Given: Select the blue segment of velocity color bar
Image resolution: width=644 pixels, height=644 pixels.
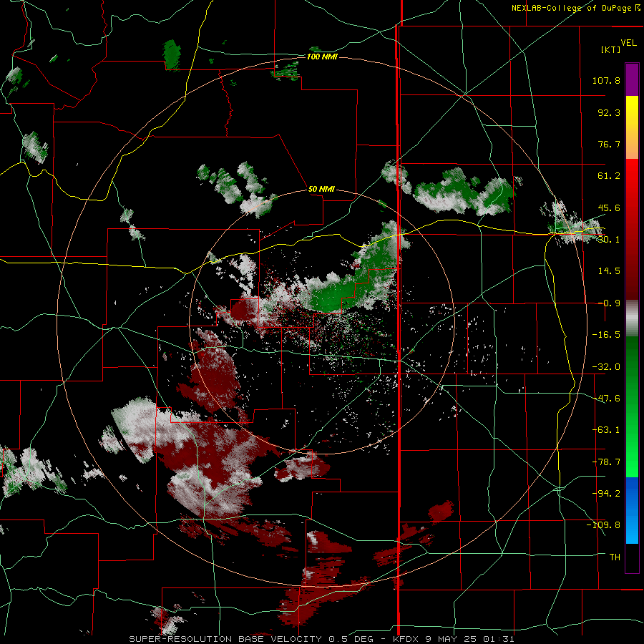Looking at the screenshot, I should click(x=632, y=510).
